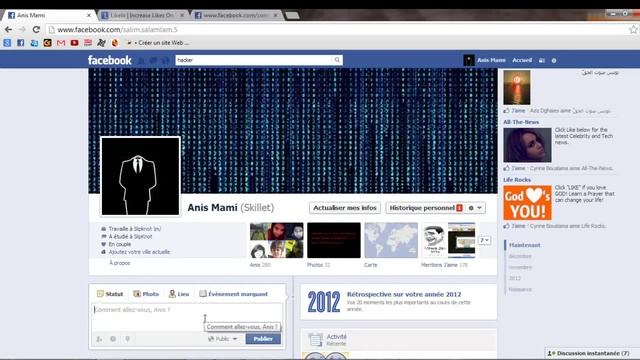Screen dimensions: 640x360
Task: Open the 'À propos' link
Action: coord(120,263)
